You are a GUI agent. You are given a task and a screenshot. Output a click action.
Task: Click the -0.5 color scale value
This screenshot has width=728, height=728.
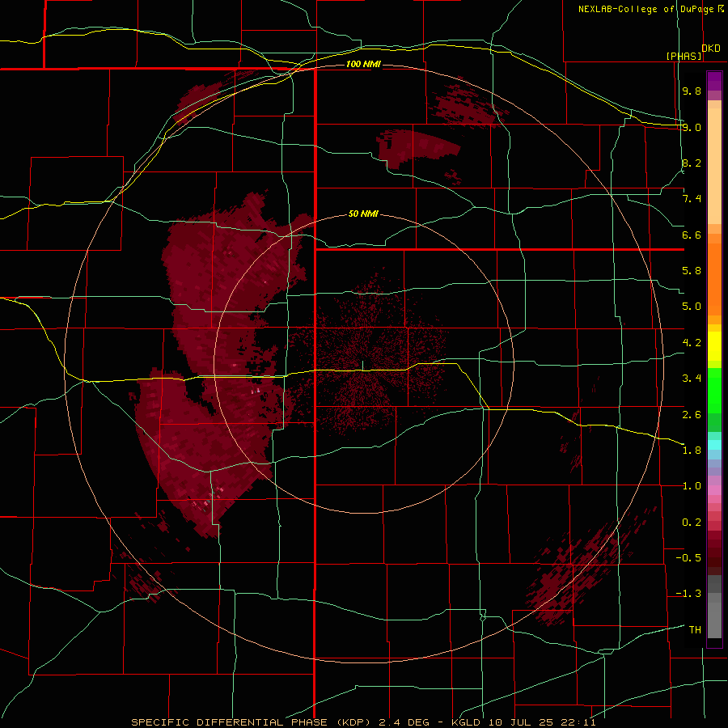688,558
